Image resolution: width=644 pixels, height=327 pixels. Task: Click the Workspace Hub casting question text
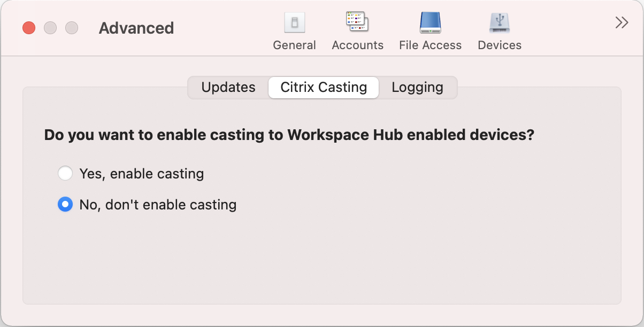tap(289, 135)
